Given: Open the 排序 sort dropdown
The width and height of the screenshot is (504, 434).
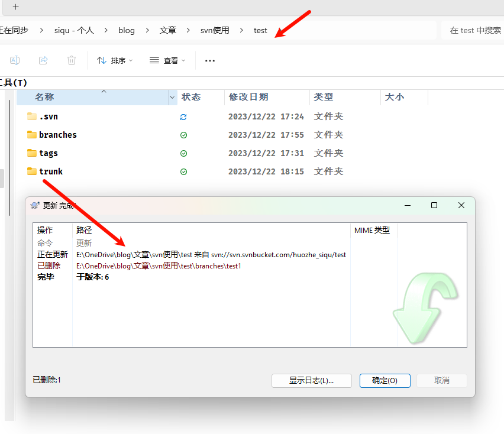Looking at the screenshot, I should click(115, 60).
